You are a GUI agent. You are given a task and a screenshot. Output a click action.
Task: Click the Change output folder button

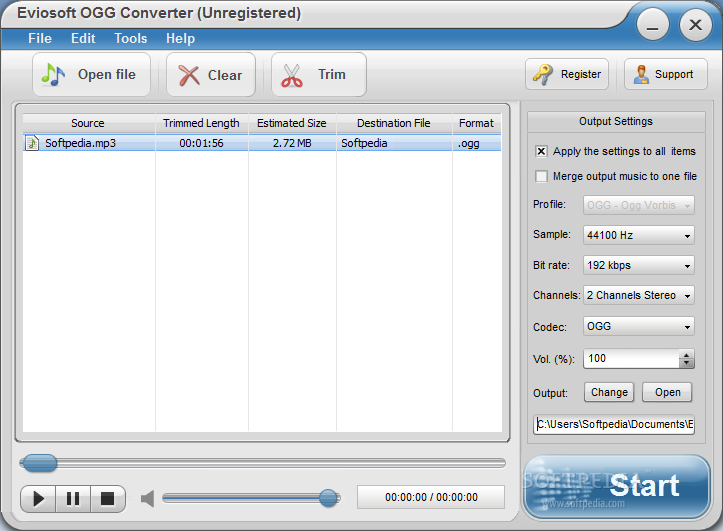click(609, 392)
